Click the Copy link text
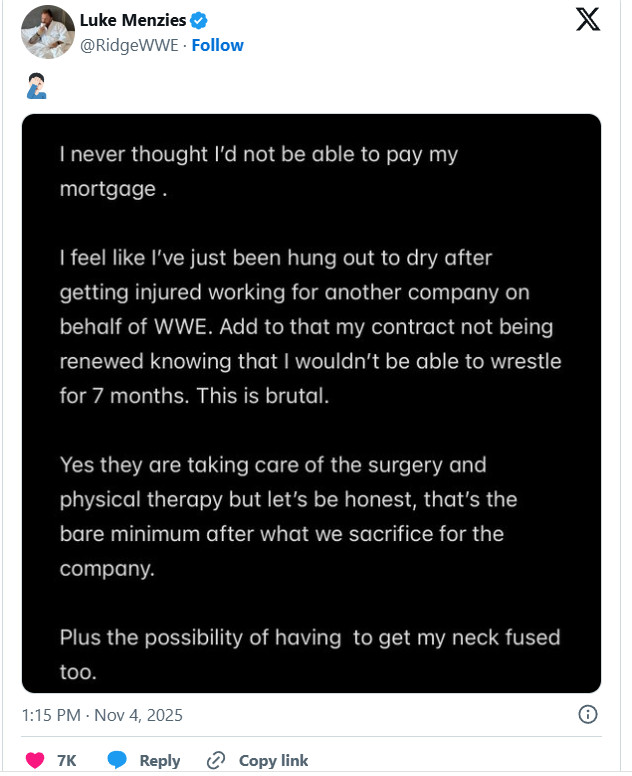632x776 pixels. point(273,760)
